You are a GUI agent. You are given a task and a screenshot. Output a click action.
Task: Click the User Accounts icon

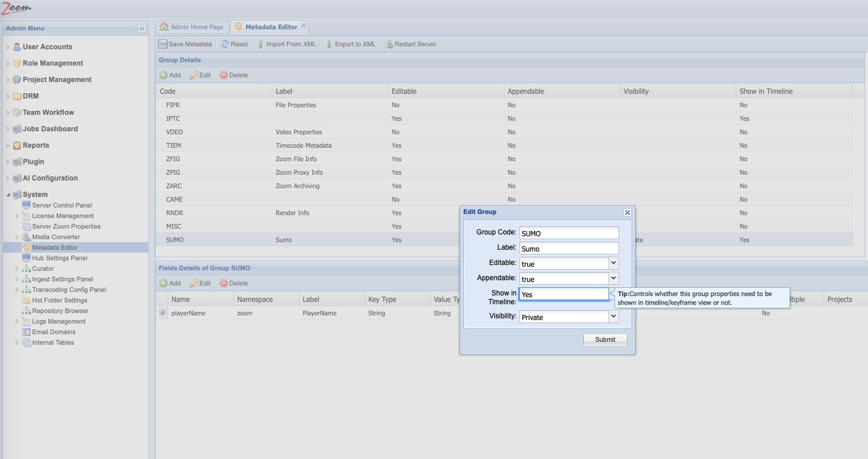pyautogui.click(x=17, y=47)
